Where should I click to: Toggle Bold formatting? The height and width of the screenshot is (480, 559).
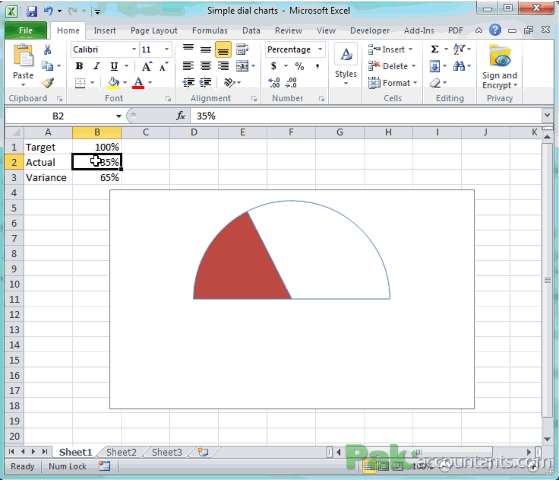pos(80,66)
